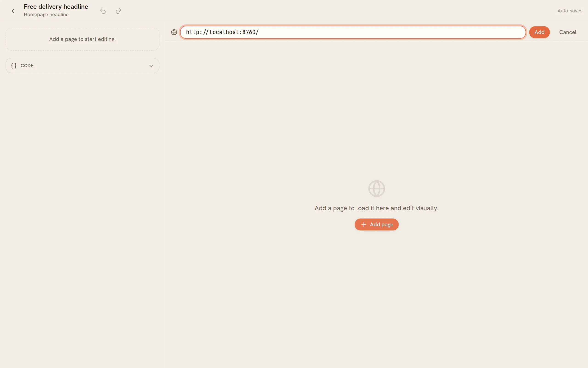Redo the last edit

point(118,11)
